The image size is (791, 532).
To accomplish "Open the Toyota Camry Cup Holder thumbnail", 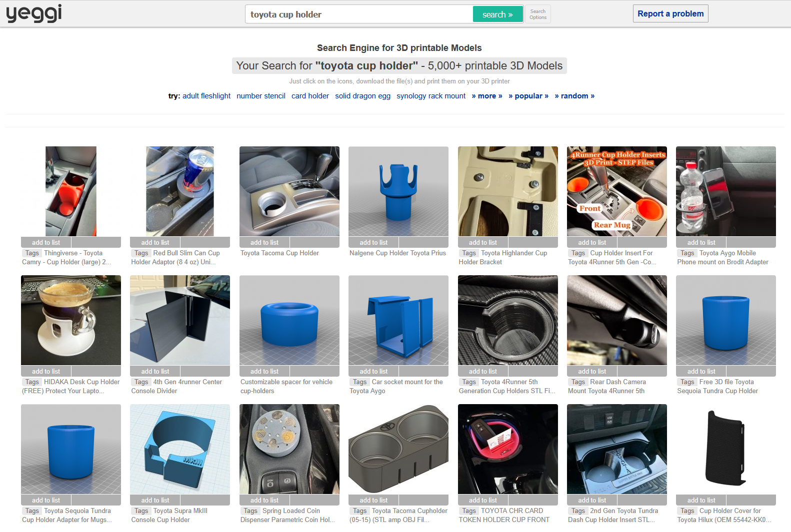I will [x=71, y=191].
